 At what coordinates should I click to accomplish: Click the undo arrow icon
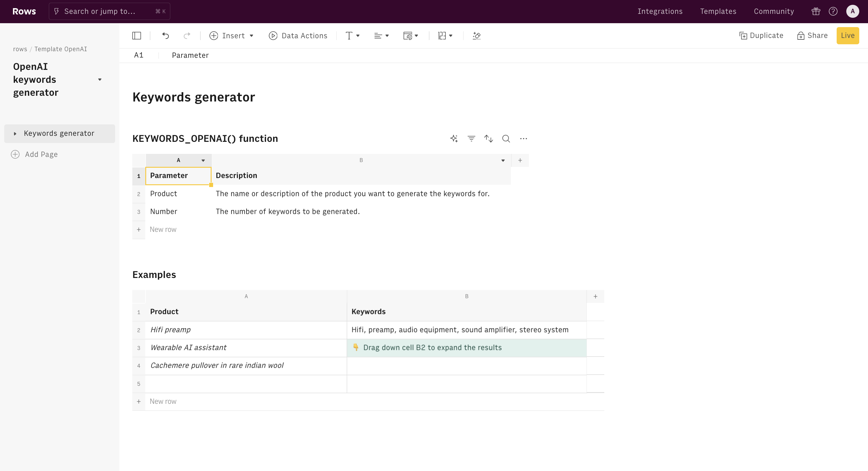[165, 36]
